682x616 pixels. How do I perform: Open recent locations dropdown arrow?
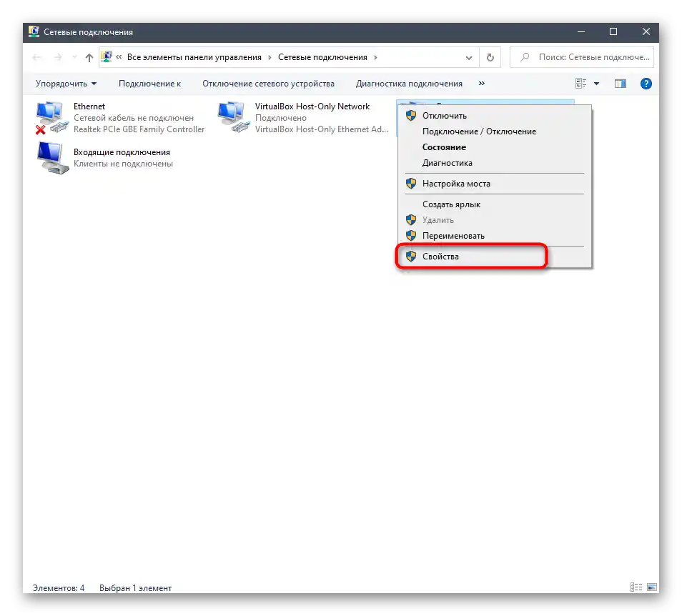[74, 57]
